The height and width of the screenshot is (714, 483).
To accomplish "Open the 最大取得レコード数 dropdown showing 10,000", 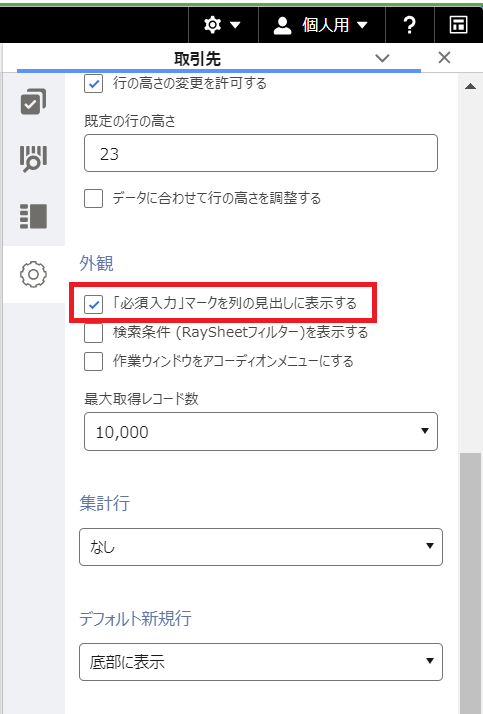I will click(261, 431).
